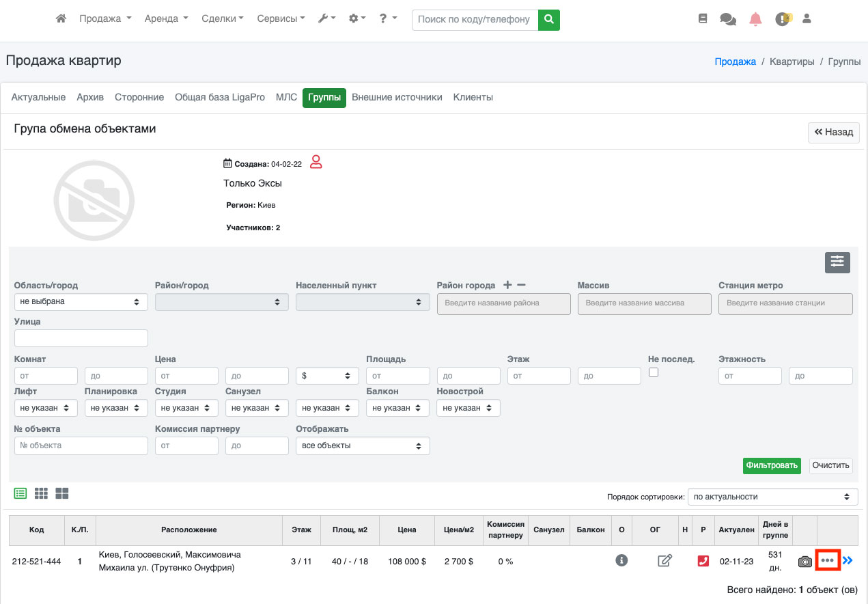Switch to large tile view
The width and height of the screenshot is (868, 604).
(x=62, y=493)
